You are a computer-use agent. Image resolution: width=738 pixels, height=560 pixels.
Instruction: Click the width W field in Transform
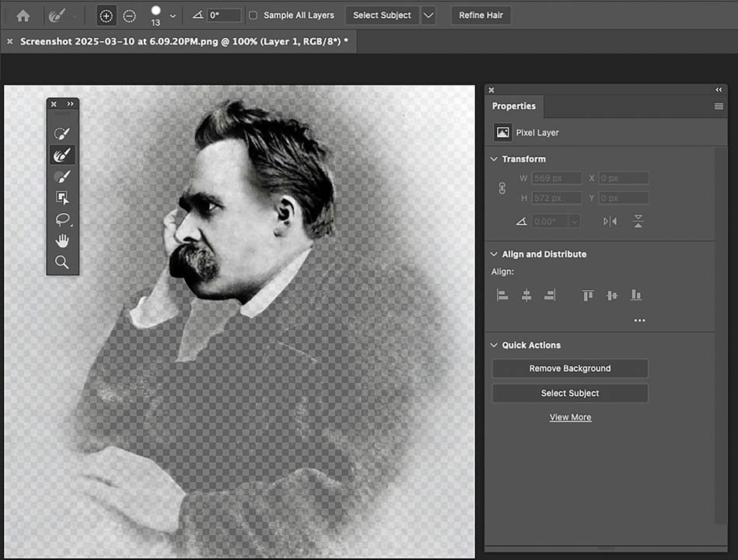click(557, 178)
